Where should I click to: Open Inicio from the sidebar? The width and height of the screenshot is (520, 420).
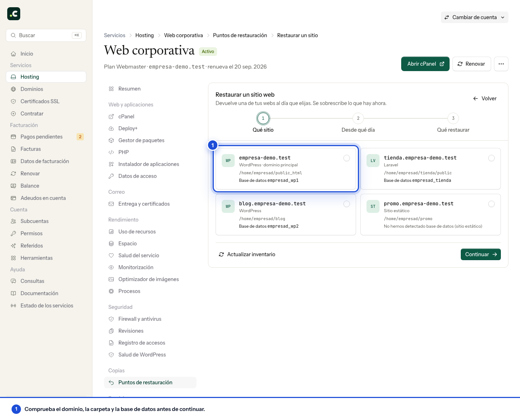[x=46, y=54]
